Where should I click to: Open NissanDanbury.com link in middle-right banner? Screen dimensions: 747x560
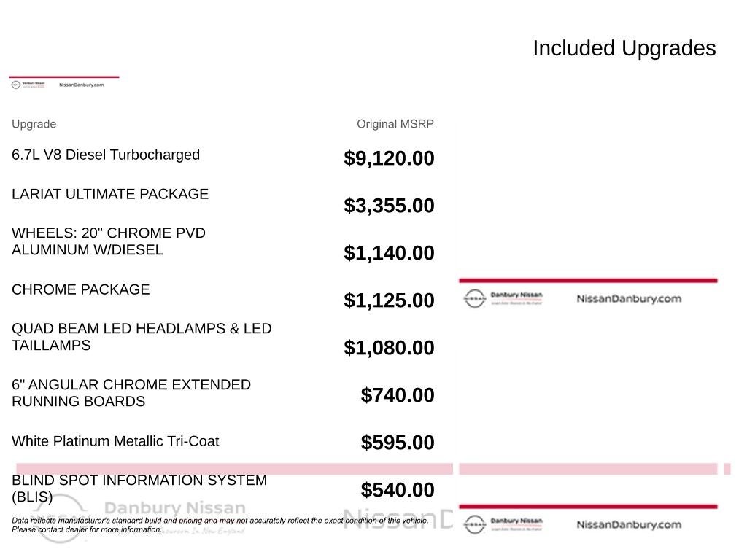pos(629,298)
